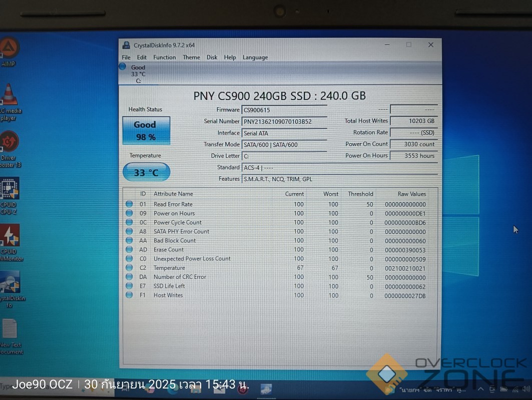Click the Attribute Name column header

(x=173, y=193)
